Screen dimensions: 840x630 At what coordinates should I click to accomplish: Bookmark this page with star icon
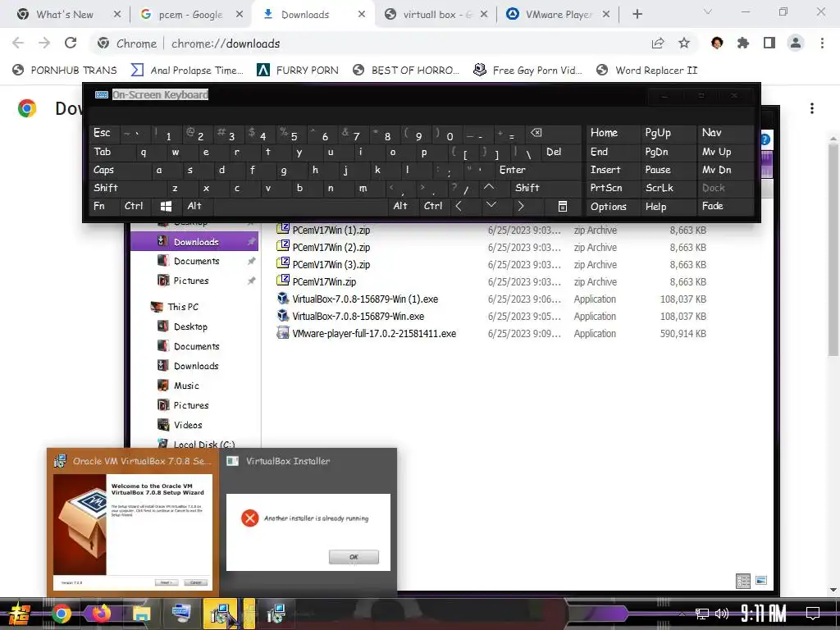click(683, 43)
